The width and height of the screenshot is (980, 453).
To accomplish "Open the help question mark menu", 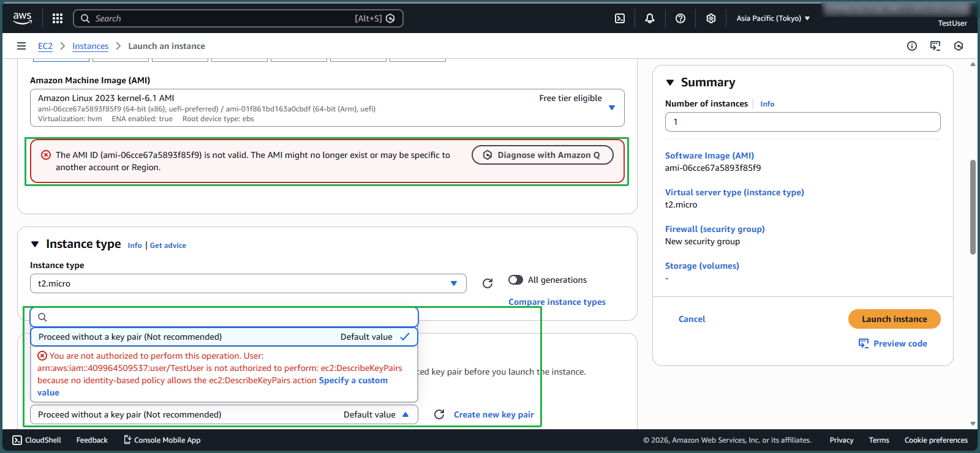I will [x=680, y=18].
